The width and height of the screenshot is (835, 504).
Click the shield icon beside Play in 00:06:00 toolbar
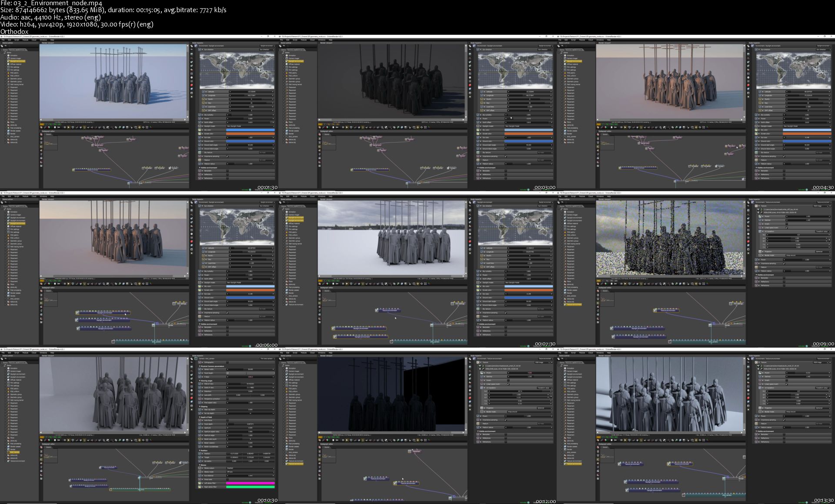(x=73, y=284)
